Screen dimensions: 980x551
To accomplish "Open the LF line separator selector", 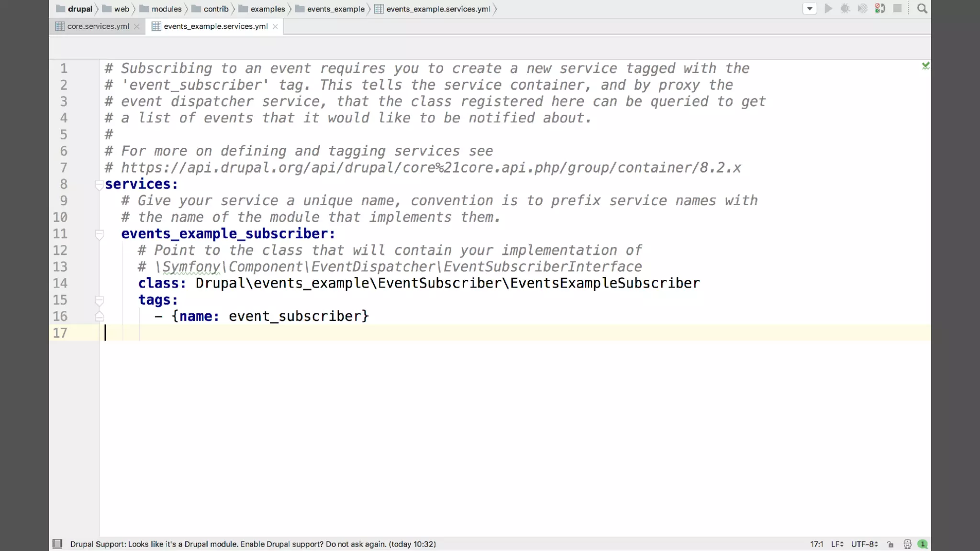I will click(x=837, y=544).
